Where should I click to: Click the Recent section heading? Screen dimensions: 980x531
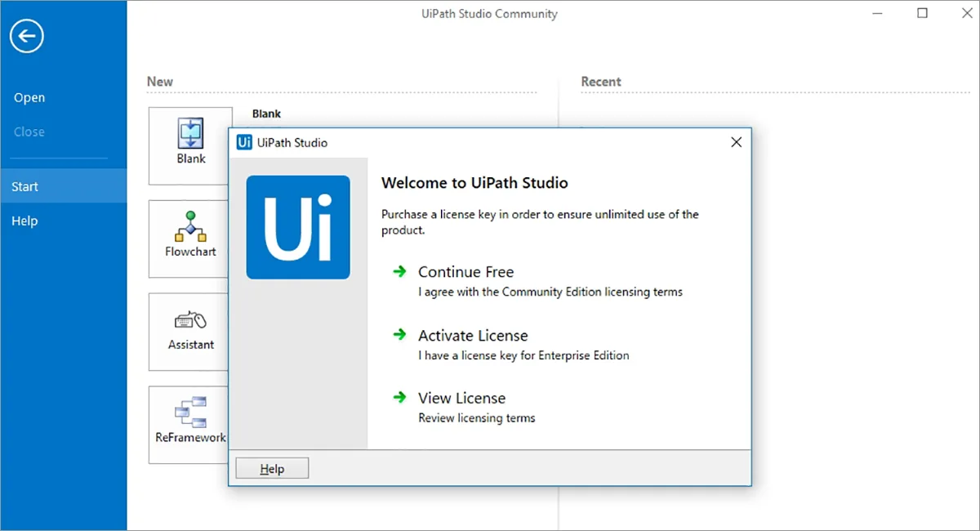point(601,82)
